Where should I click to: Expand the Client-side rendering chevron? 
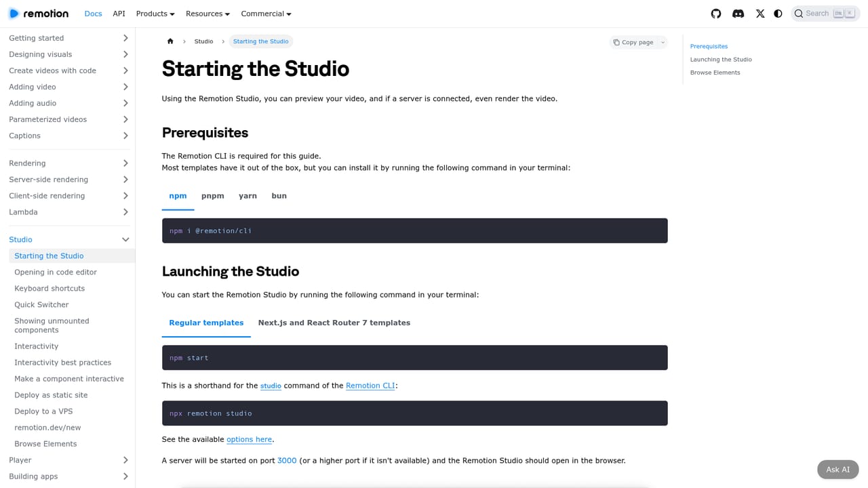[125, 196]
